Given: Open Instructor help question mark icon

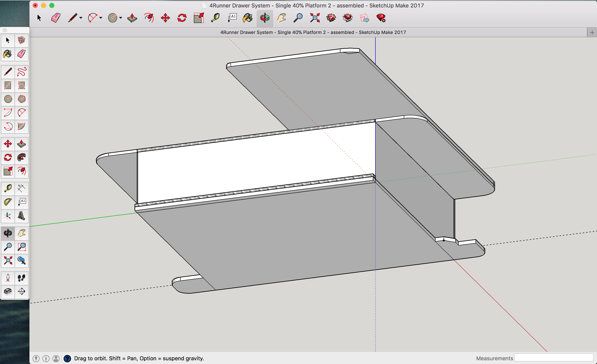Looking at the screenshot, I should [67, 358].
